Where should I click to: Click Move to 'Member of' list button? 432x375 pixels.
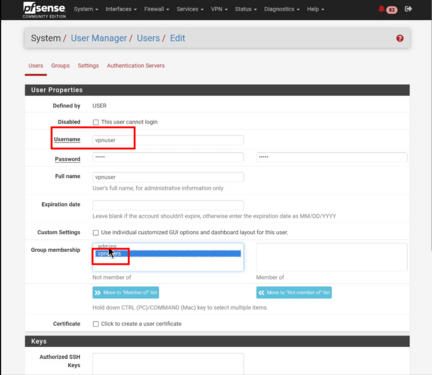coord(126,292)
